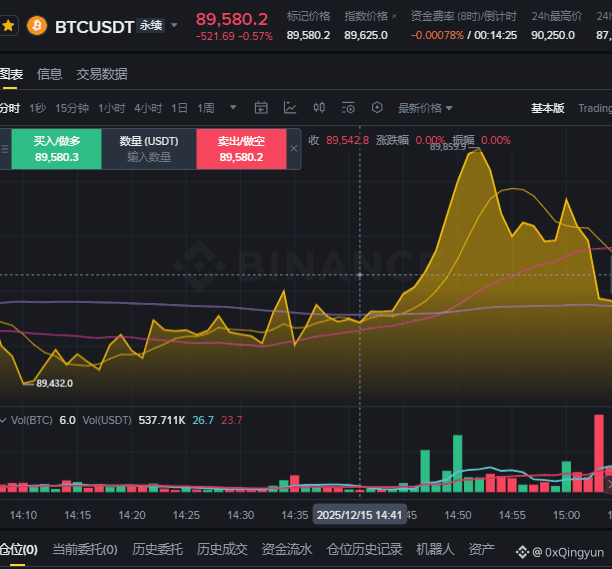The image size is (612, 569).
Task: Open the 交易数据 trading data tab
Action: (102, 74)
